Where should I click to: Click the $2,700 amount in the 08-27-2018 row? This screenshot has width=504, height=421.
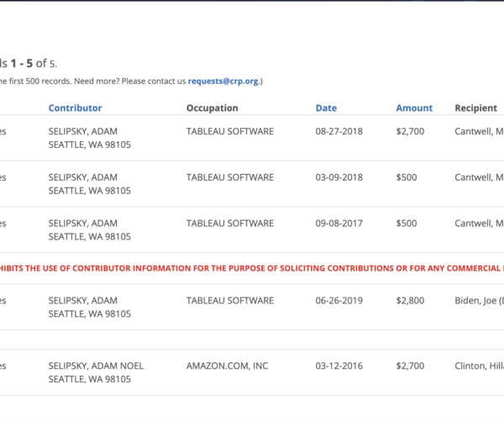point(411,132)
